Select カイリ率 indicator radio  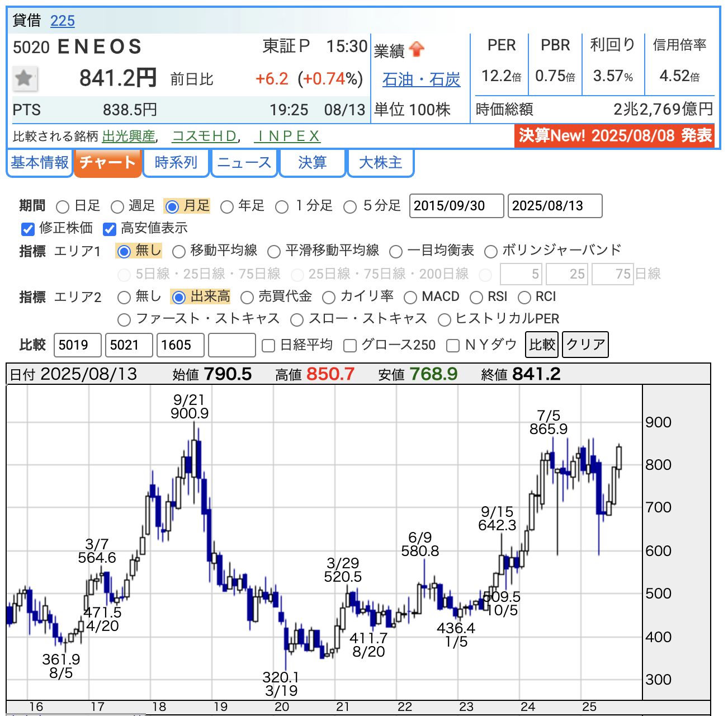(x=329, y=298)
